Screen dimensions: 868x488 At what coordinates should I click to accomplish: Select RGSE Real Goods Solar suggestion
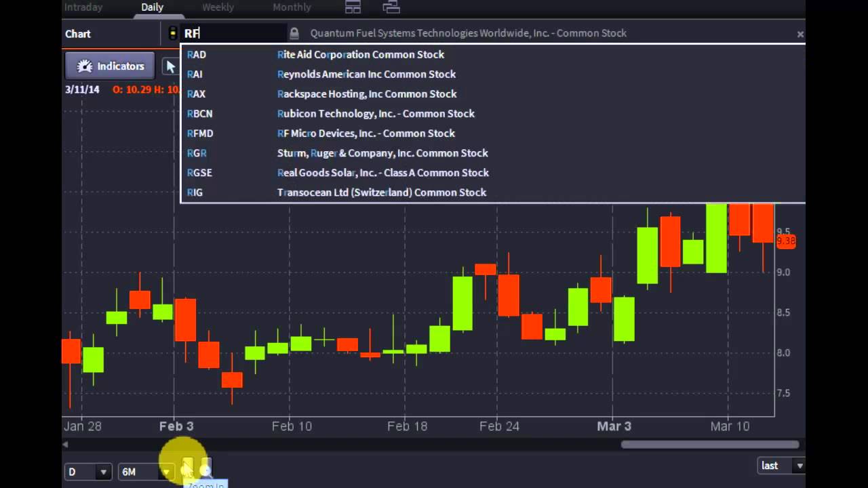coord(492,172)
